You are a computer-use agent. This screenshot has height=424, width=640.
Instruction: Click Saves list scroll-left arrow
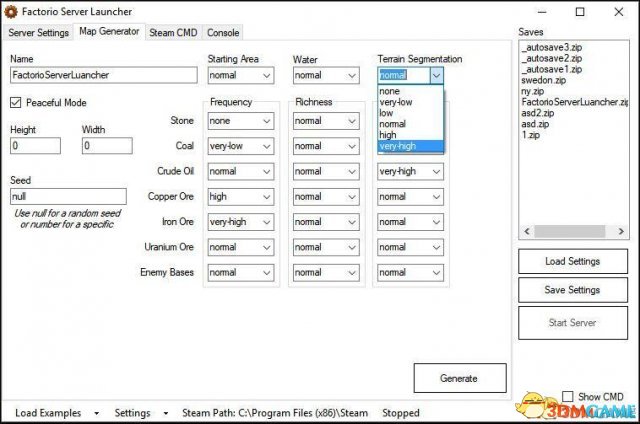pos(527,231)
